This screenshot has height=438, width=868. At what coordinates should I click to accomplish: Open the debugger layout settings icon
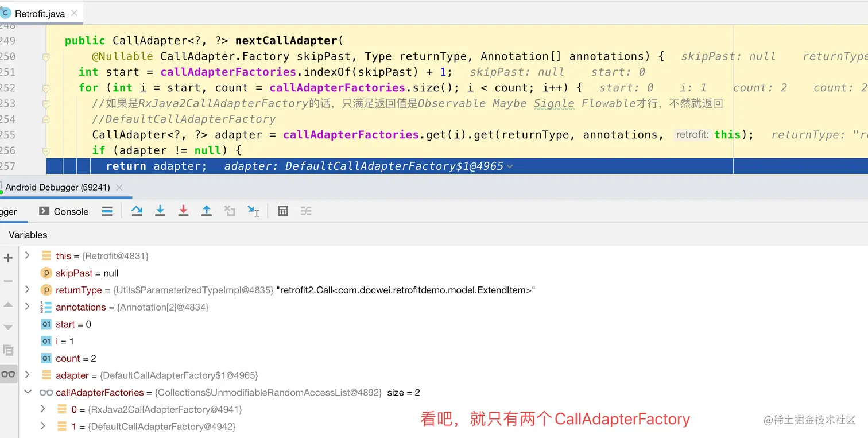(107, 211)
